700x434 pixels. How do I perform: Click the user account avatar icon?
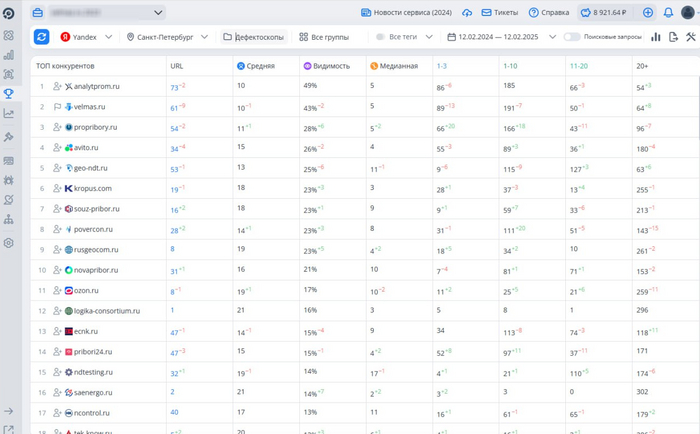tap(689, 13)
